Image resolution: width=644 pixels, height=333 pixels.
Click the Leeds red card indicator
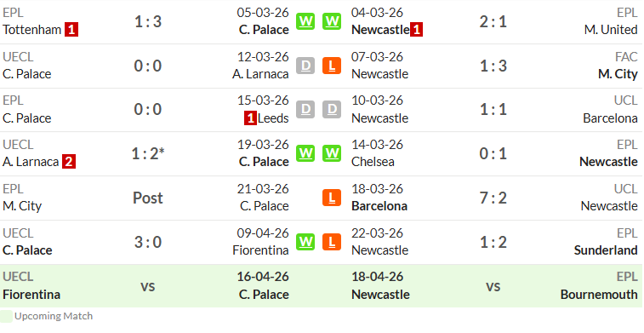click(250, 118)
